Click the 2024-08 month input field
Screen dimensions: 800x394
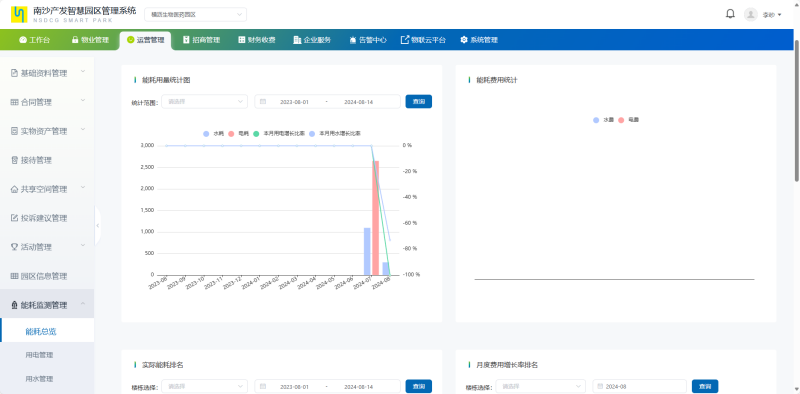pos(639,386)
